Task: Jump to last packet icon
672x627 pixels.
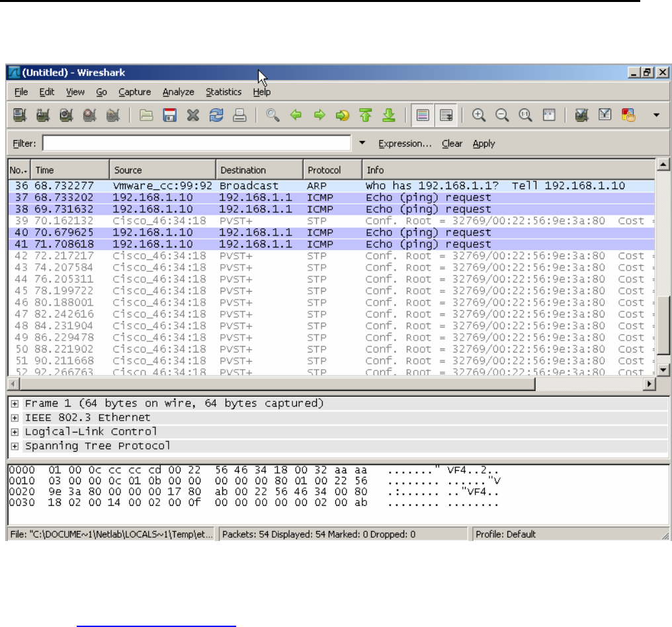Action: [389, 115]
